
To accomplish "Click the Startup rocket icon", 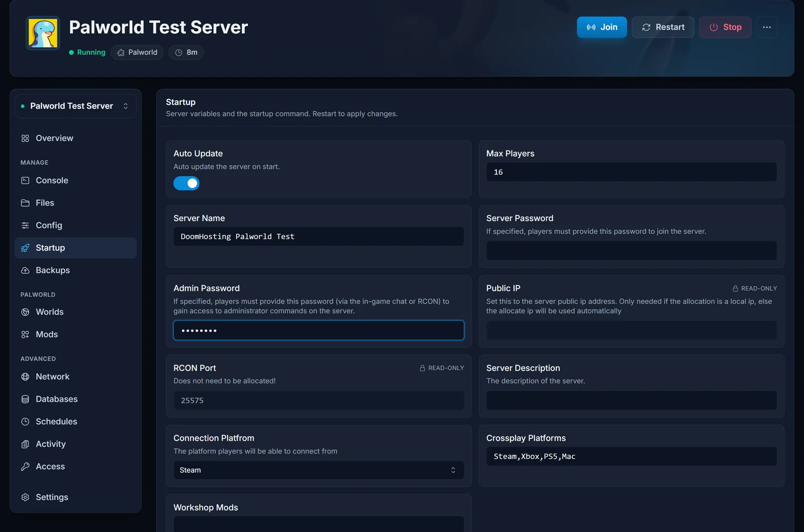I will click(25, 248).
